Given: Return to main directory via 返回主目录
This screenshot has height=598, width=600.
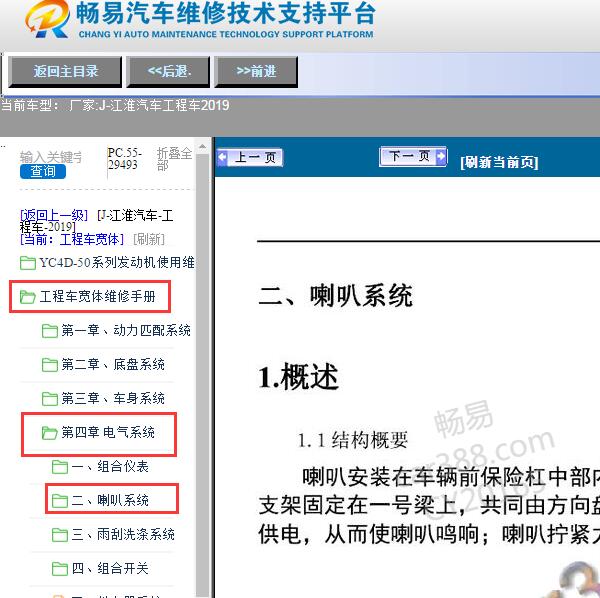Looking at the screenshot, I should (x=65, y=72).
